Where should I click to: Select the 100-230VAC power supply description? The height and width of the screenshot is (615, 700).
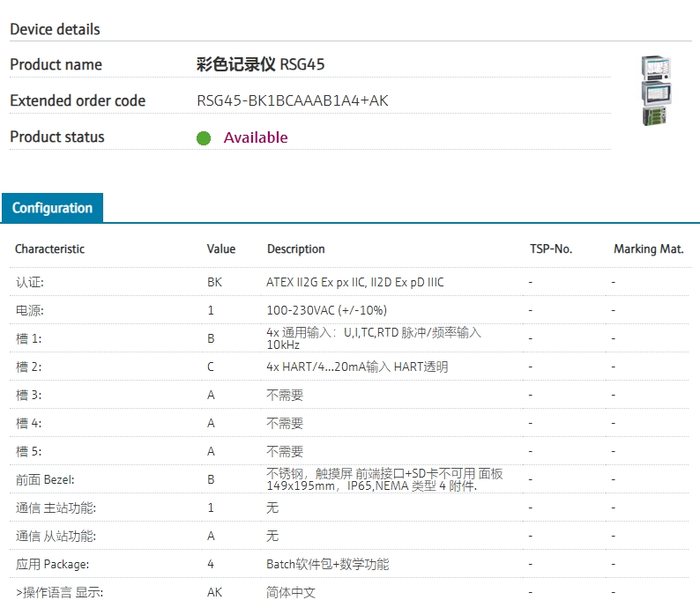click(x=326, y=310)
